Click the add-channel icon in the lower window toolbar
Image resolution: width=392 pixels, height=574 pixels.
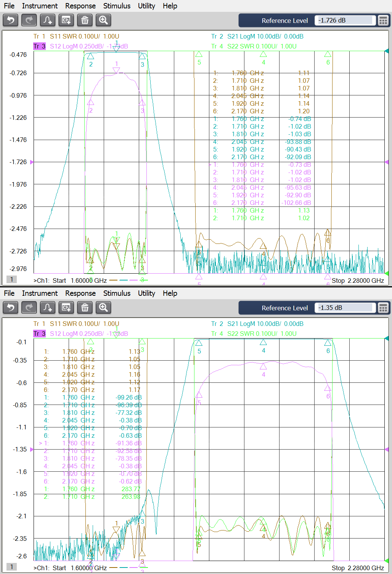tap(66, 307)
